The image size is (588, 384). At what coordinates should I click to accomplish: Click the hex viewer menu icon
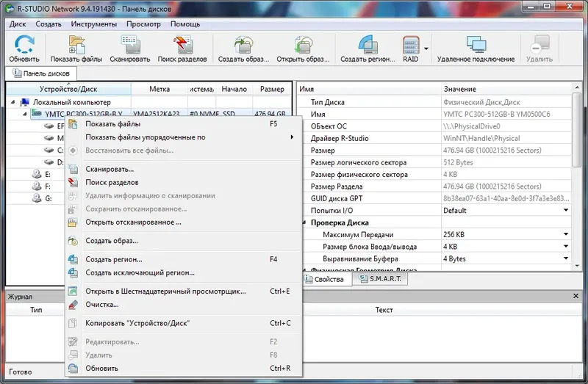pyautogui.click(x=73, y=291)
